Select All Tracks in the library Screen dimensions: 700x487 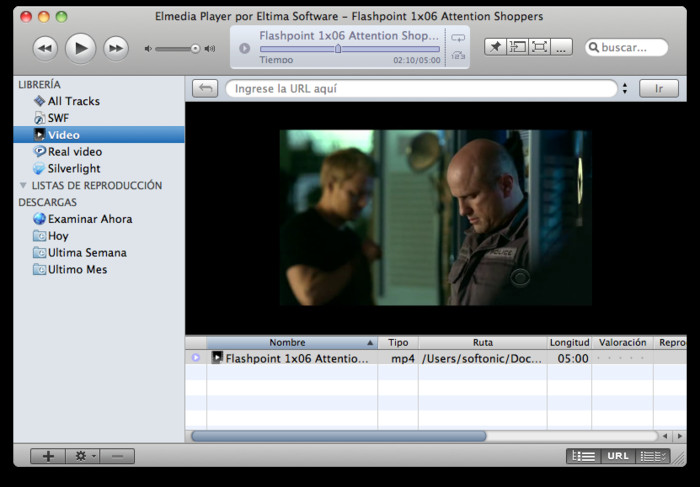pos(99,101)
